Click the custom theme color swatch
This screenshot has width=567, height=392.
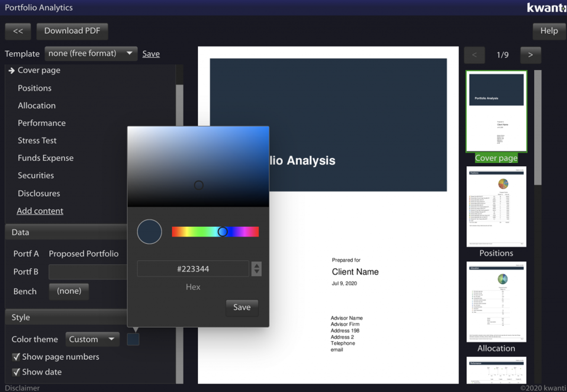pyautogui.click(x=133, y=339)
